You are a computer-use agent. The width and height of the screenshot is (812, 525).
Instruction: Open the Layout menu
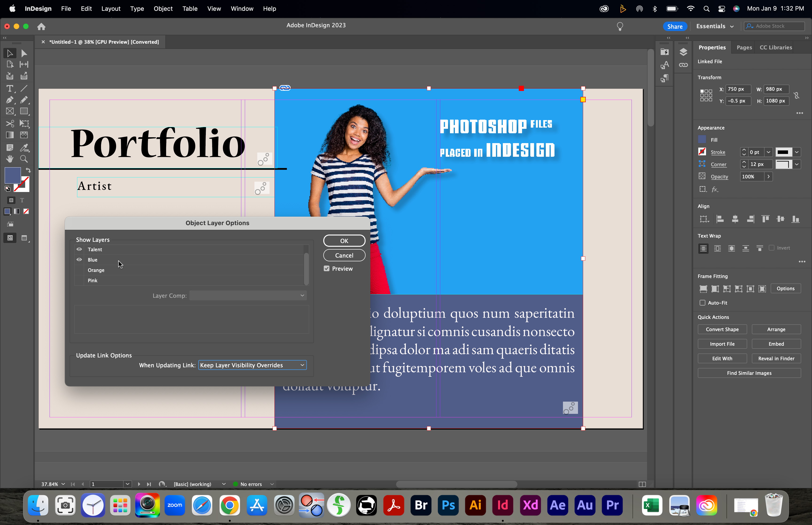(111, 8)
